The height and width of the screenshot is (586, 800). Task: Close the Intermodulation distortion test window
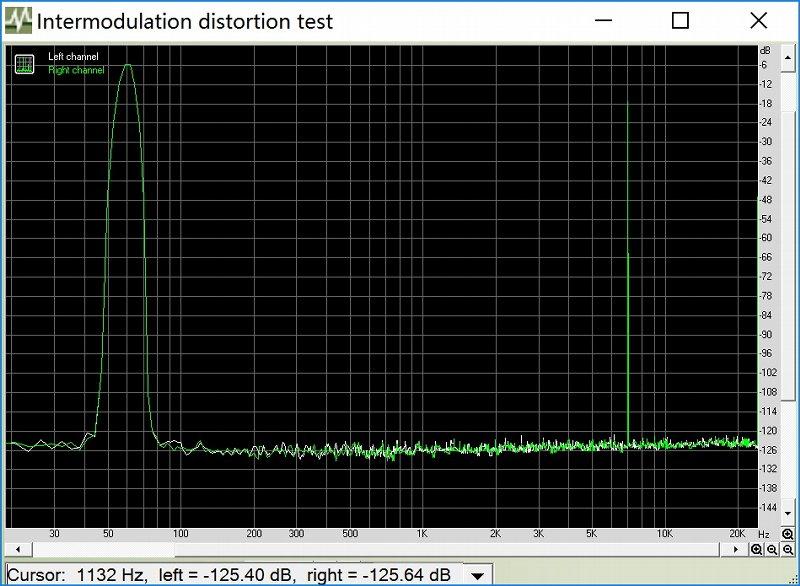point(757,20)
